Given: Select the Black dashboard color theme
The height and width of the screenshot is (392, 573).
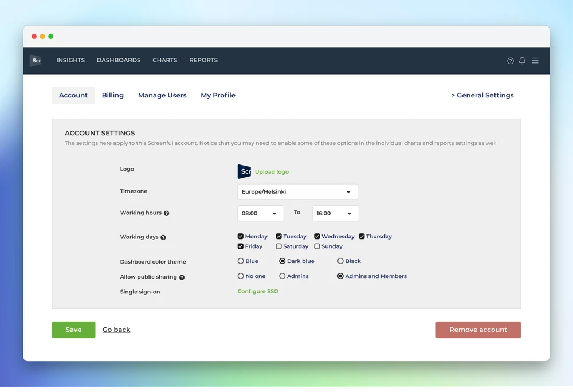Looking at the screenshot, I should [340, 261].
